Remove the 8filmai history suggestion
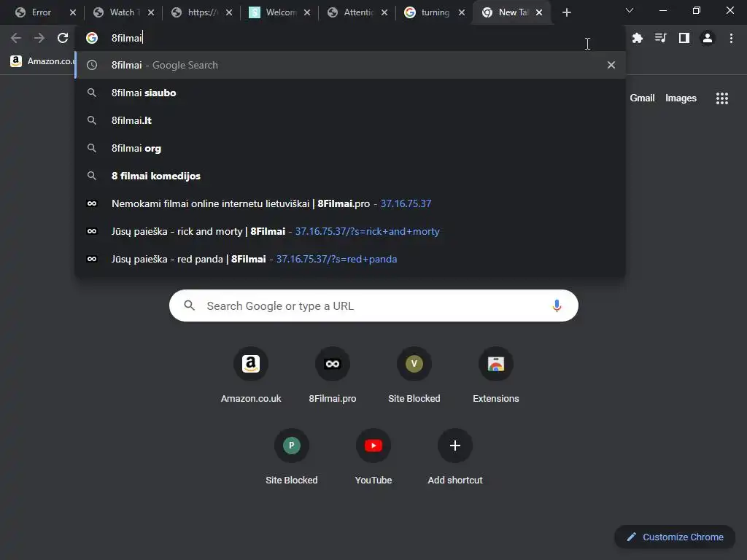The height and width of the screenshot is (560, 747). [611, 65]
